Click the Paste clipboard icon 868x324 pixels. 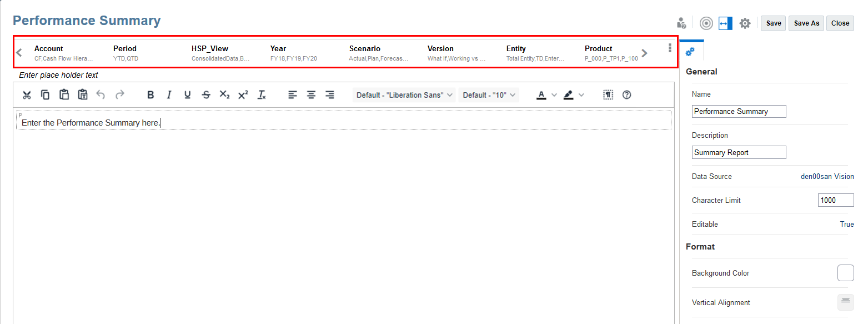point(64,94)
